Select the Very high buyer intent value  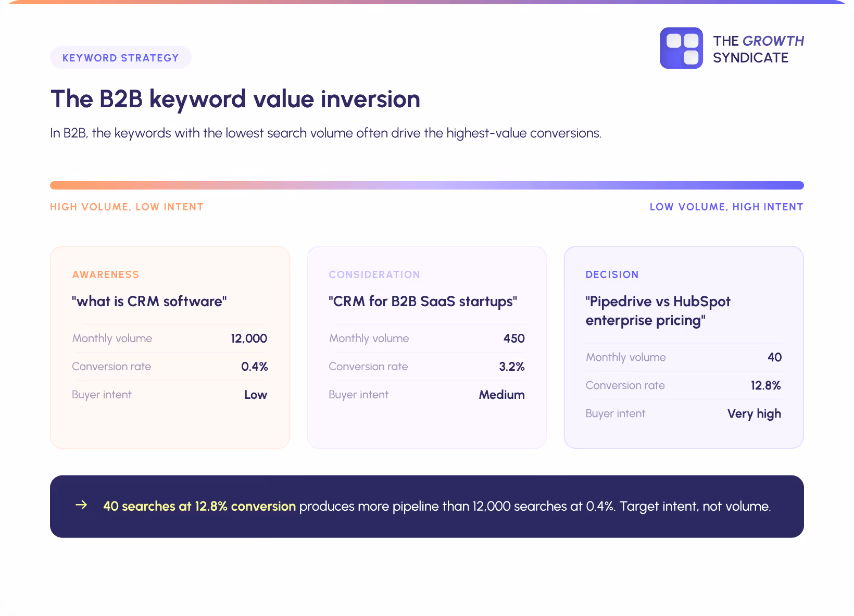pos(754,413)
